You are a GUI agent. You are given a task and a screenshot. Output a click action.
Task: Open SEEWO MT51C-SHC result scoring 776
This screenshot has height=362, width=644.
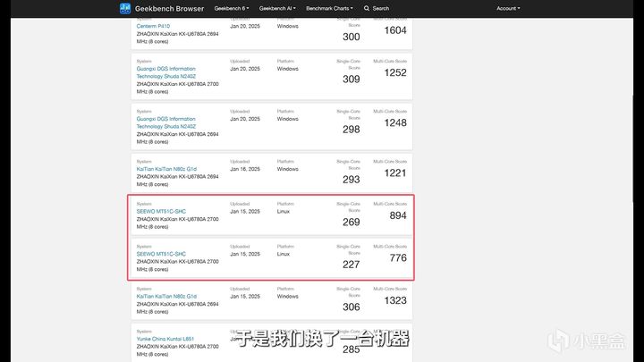pos(161,254)
